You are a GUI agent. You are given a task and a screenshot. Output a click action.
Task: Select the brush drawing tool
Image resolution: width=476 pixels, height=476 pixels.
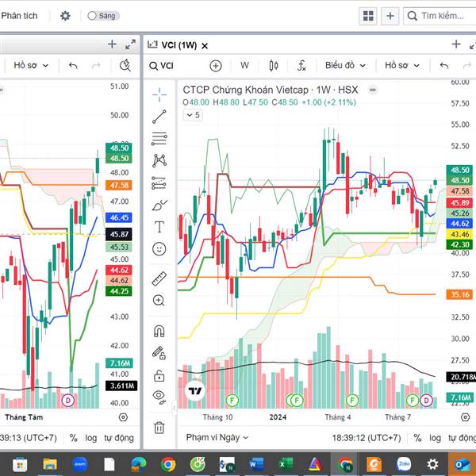159,205
